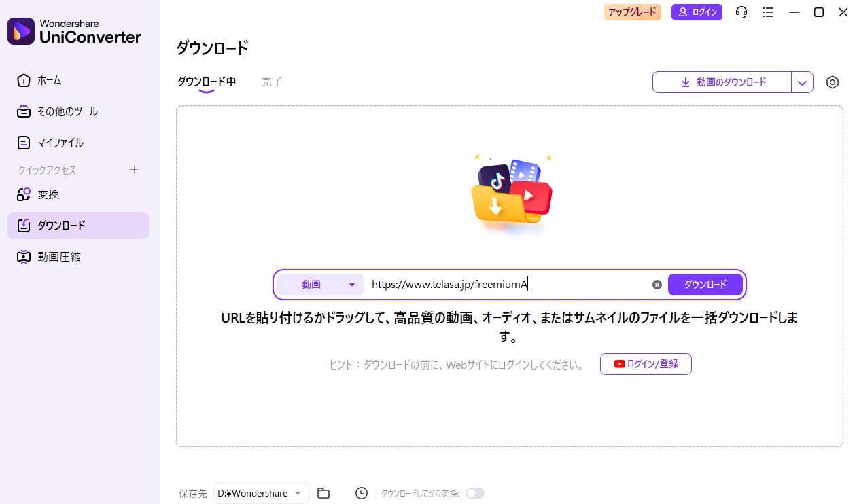Image resolution: width=857 pixels, height=504 pixels.
Task: Open the save location folder icon
Action: click(x=323, y=493)
